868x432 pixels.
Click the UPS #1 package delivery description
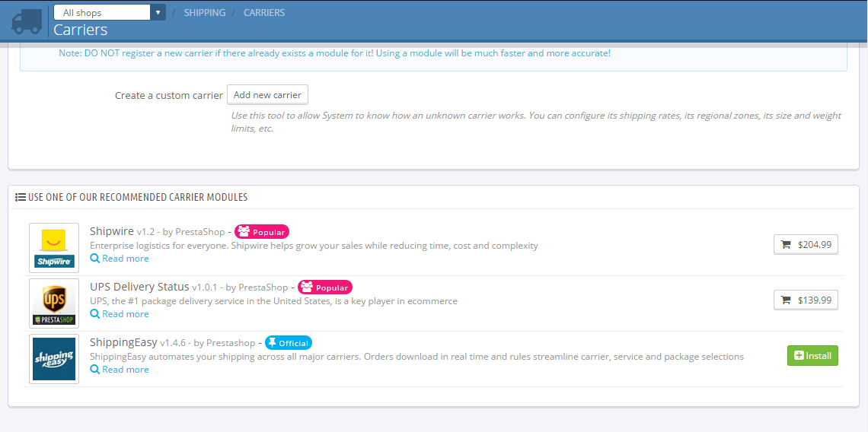pyautogui.click(x=273, y=301)
